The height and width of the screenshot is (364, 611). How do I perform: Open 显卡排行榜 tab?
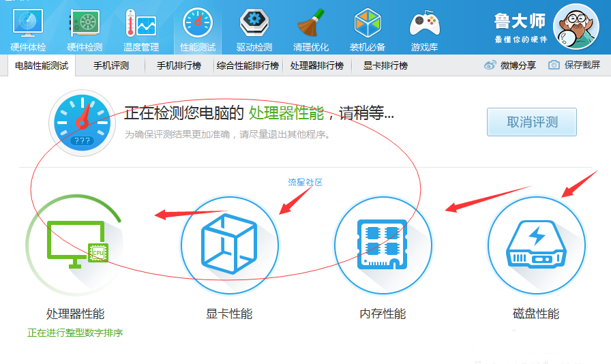386,65
